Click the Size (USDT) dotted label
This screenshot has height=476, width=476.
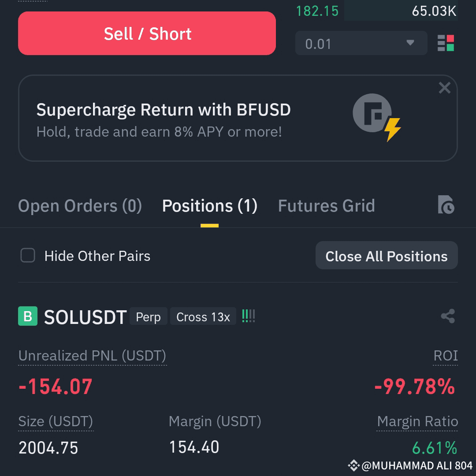[56, 421]
